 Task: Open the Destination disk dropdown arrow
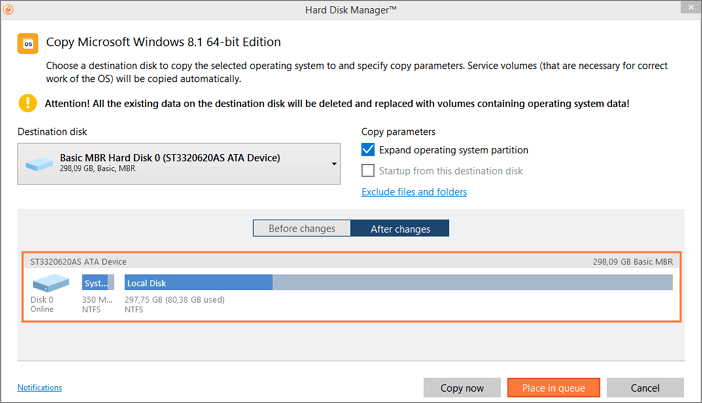pos(332,163)
